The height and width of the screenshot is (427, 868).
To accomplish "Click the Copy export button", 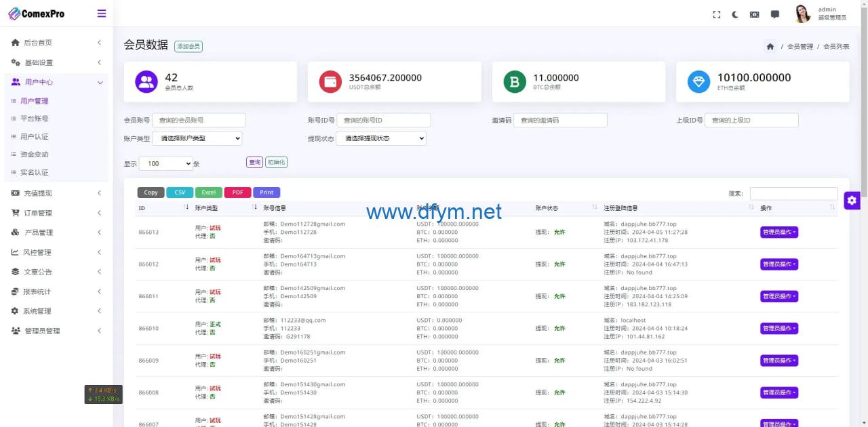I will 151,192.
